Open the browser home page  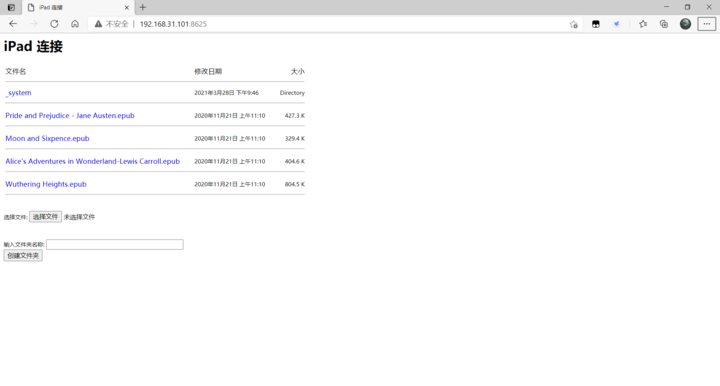tap(75, 24)
